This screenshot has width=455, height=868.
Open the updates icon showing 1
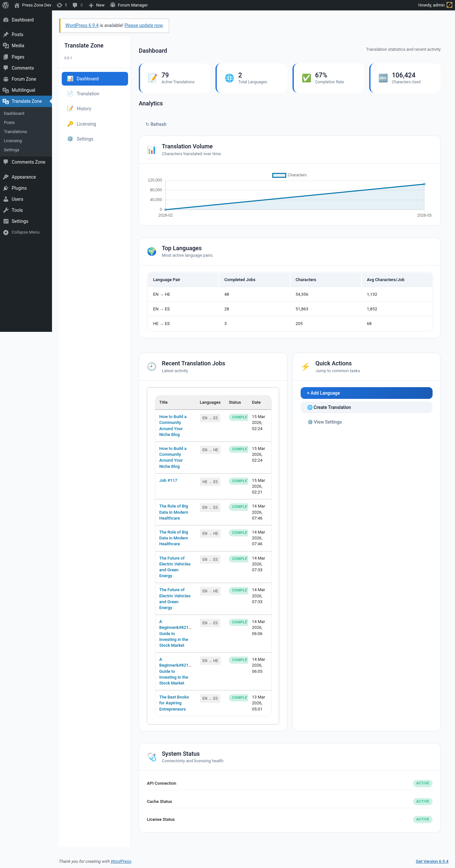[59, 5]
